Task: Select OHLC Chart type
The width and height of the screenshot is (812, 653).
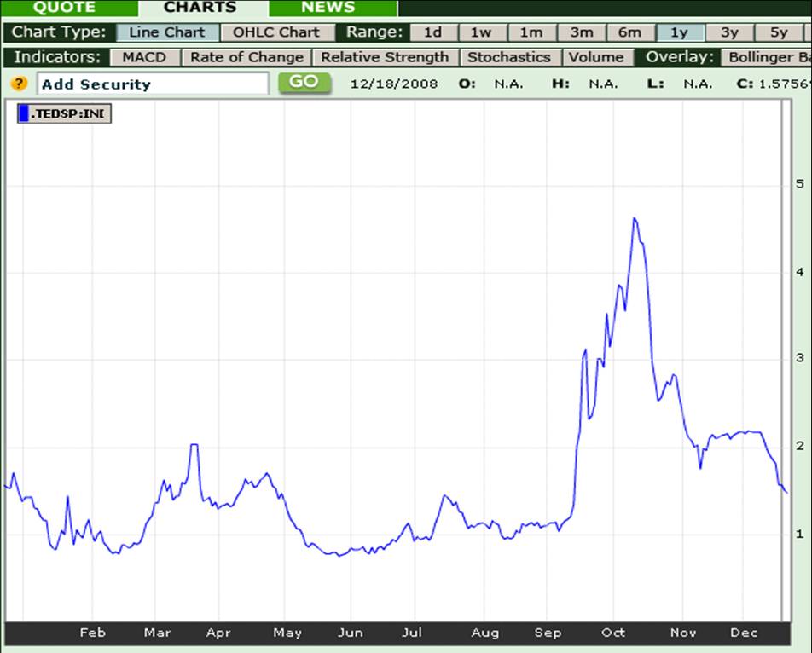Action: [x=276, y=32]
